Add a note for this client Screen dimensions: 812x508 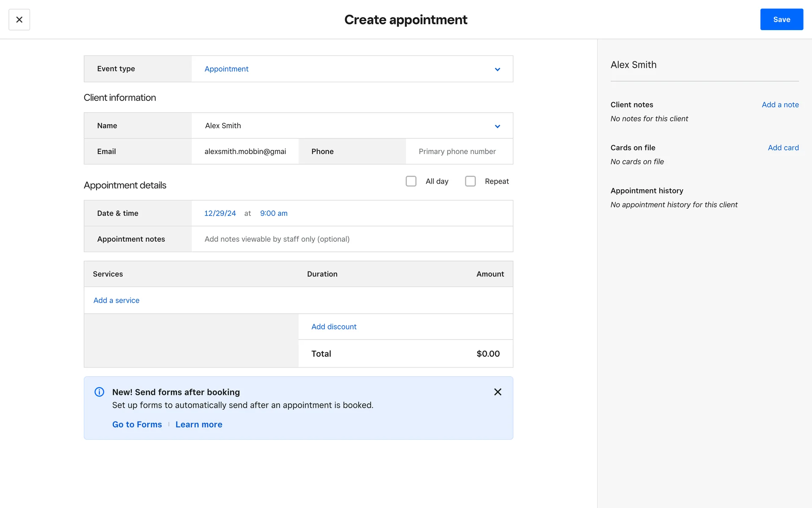point(780,105)
